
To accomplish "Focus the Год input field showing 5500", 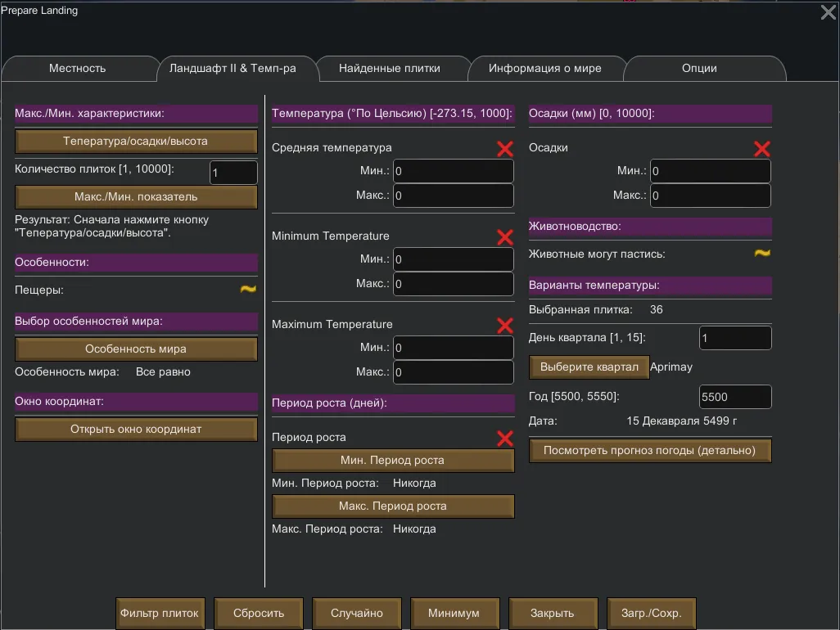I will [734, 397].
